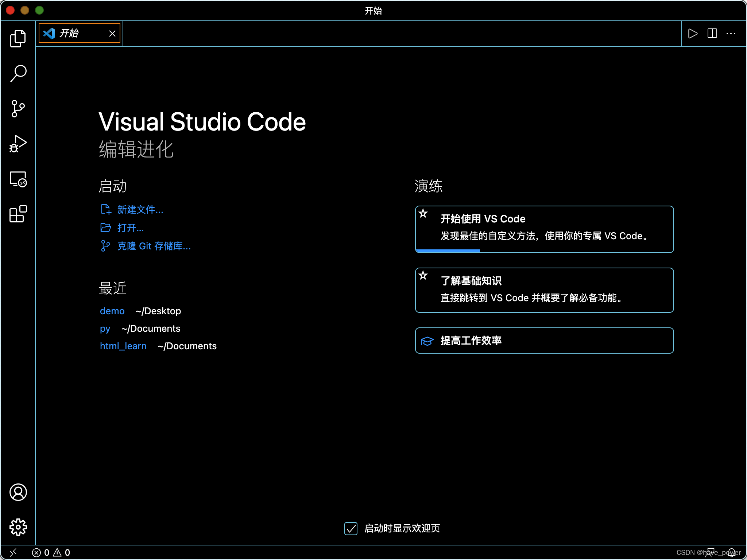747x560 pixels.
Task: Open the Remote Explorer icon
Action: click(18, 179)
